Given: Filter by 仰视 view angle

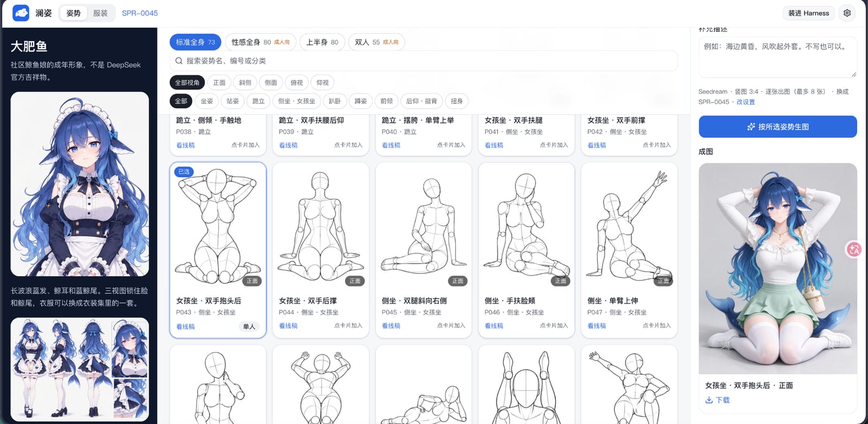Looking at the screenshot, I should pyautogui.click(x=323, y=82).
